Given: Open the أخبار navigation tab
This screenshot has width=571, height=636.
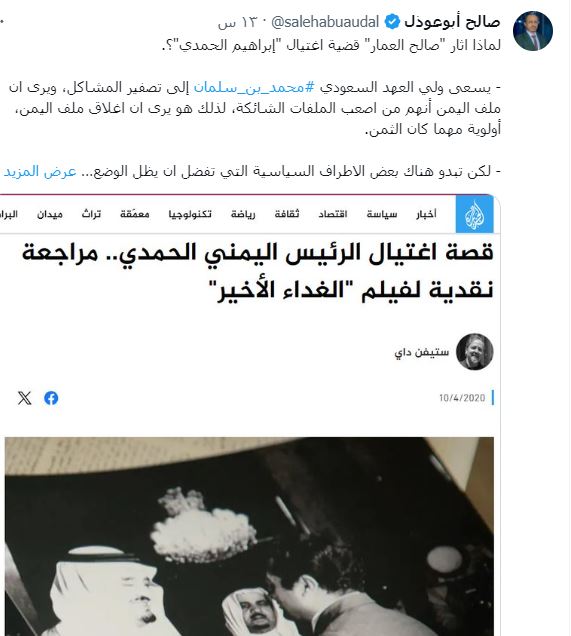Looking at the screenshot, I should coord(426,214).
